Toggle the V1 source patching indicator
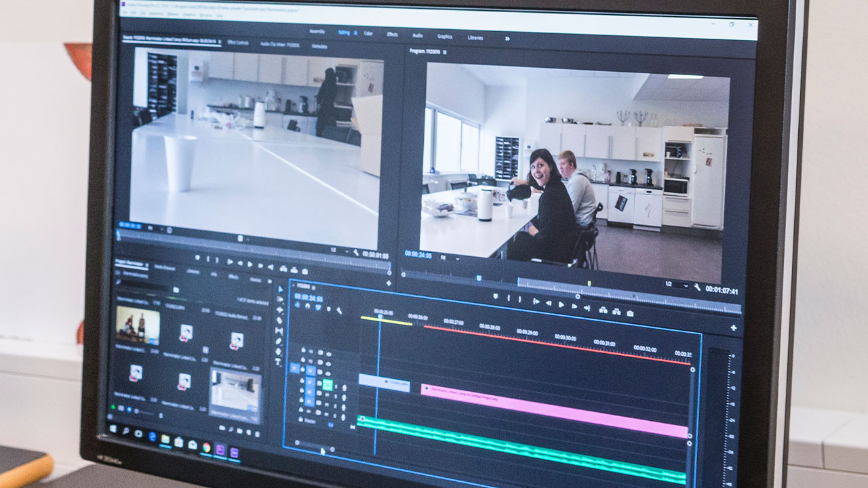The image size is (868, 488). (296, 368)
